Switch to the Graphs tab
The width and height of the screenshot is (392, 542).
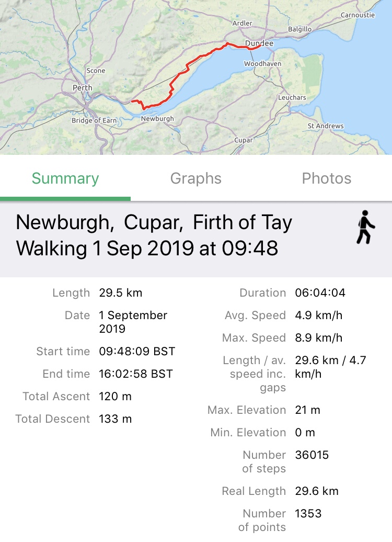196,179
